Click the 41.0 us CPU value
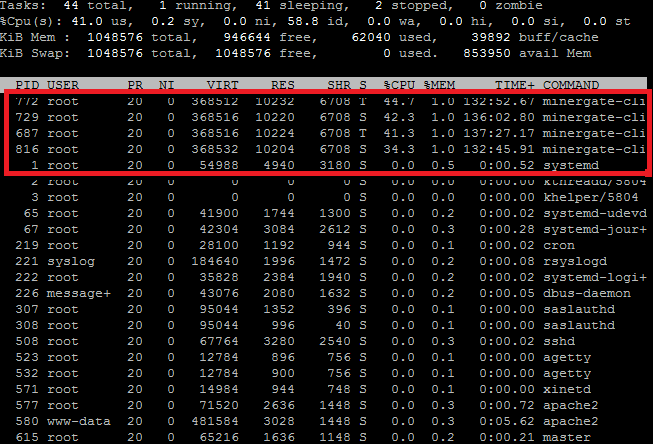This screenshot has height=444, width=653. pyautogui.click(x=87, y=21)
